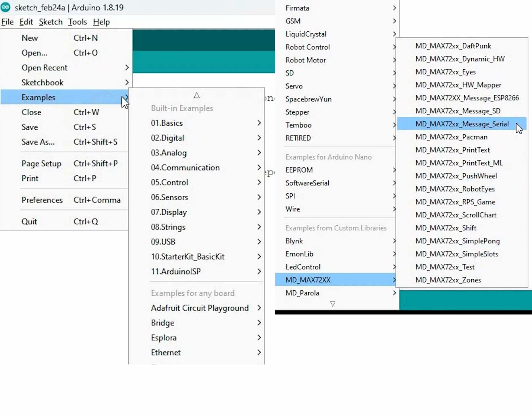Viewport: 532px width, 416px height.
Task: Open the Robot Control examples submenu
Action: [x=336, y=47]
